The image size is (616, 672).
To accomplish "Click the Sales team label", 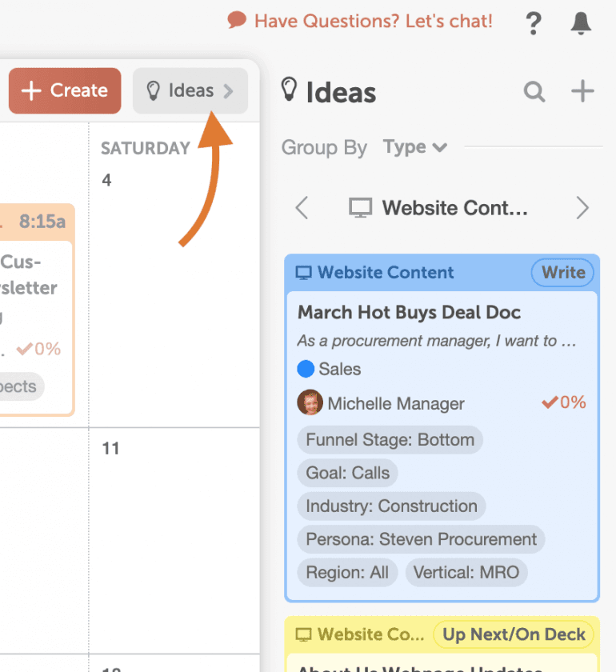I will coord(339,369).
